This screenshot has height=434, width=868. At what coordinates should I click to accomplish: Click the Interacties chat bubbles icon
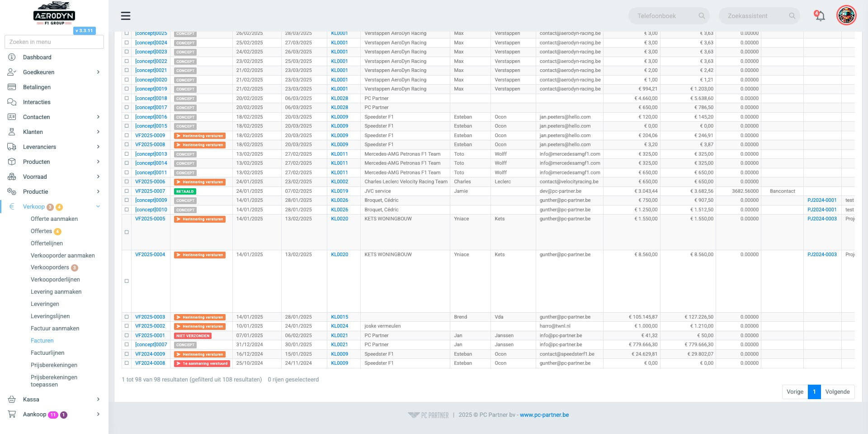coord(12,102)
